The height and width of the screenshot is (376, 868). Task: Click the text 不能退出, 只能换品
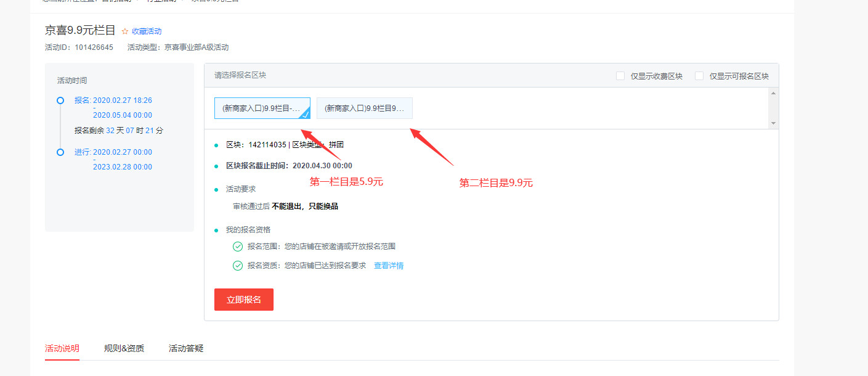[305, 206]
